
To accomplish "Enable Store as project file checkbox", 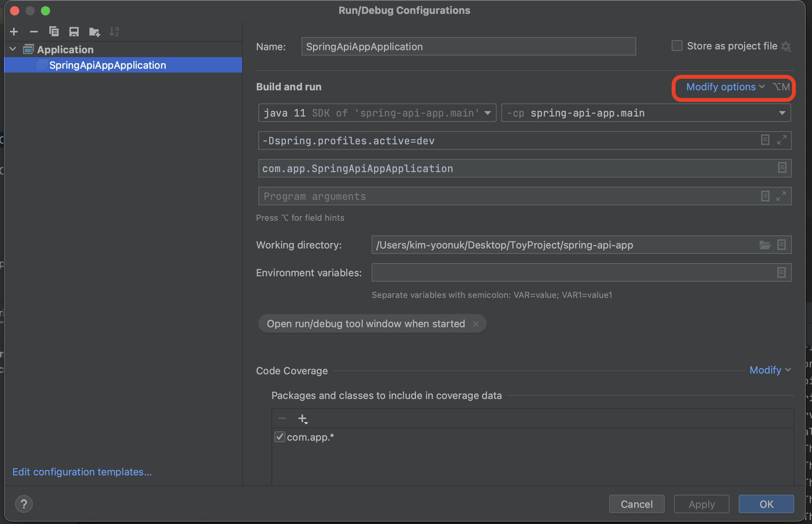I will pyautogui.click(x=677, y=46).
